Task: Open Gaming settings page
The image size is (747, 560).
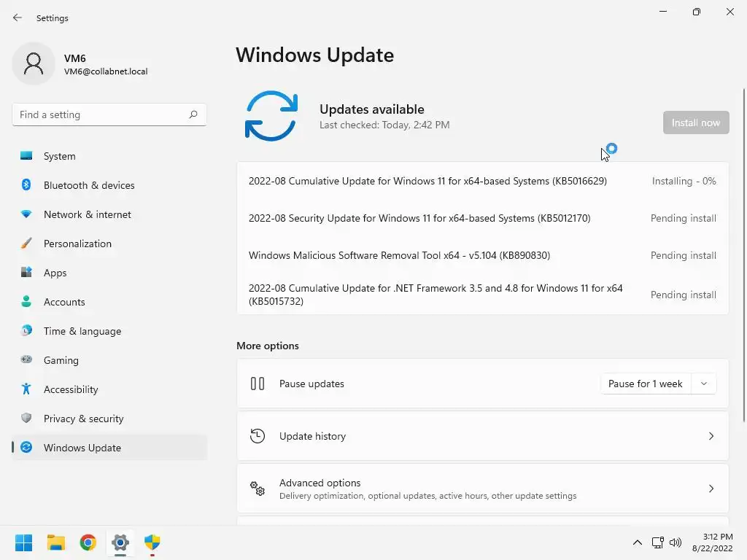Action: [109, 360]
